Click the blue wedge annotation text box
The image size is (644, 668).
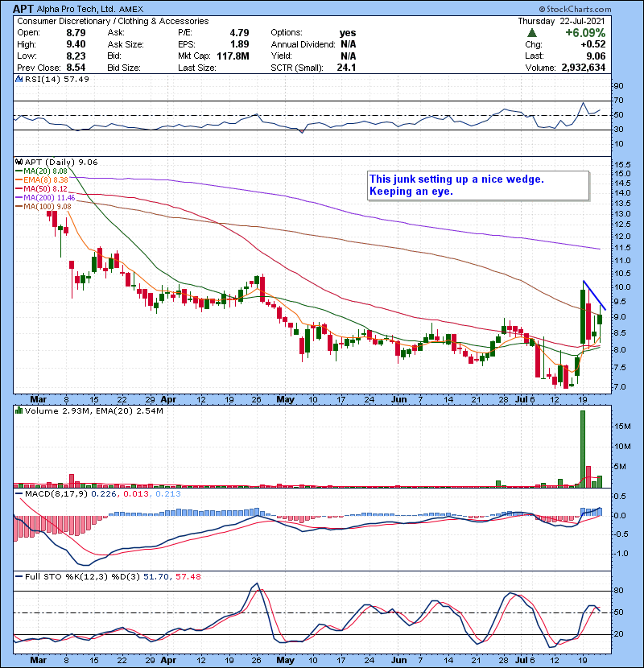pyautogui.click(x=478, y=185)
